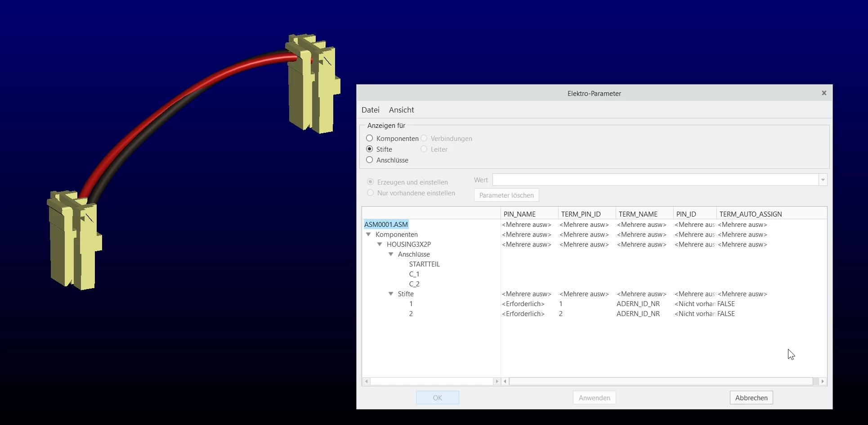Select the Verbindungen radio option
The height and width of the screenshot is (425, 868).
click(x=424, y=138)
